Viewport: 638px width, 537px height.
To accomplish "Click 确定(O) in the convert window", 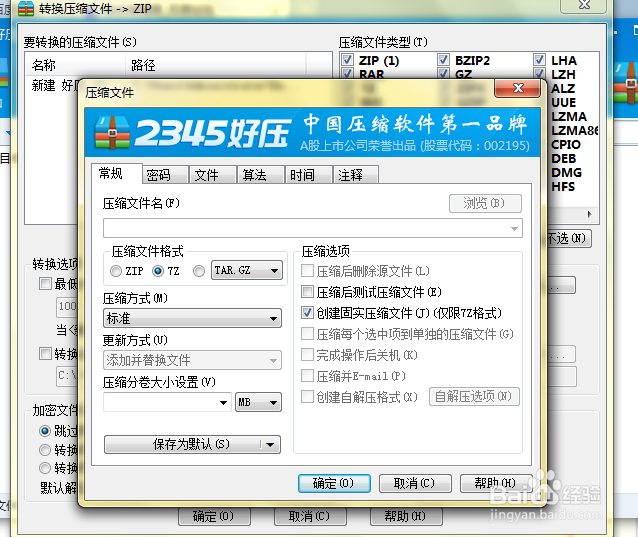I will coord(214,517).
